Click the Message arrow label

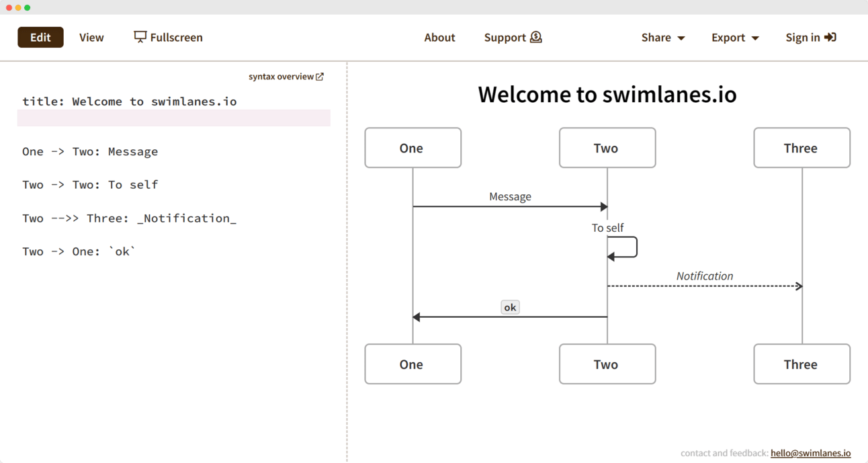pyautogui.click(x=510, y=197)
